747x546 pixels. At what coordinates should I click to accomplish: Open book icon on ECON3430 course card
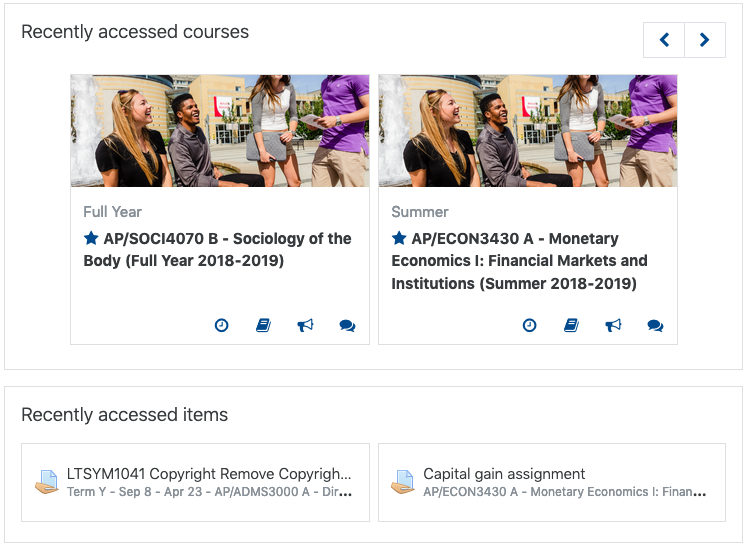click(x=571, y=325)
